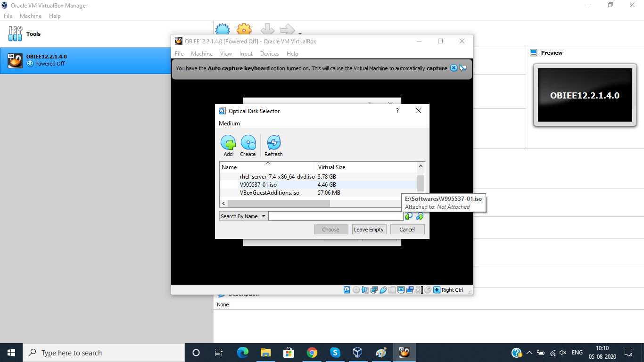Screen dimensions: 644x362
Task: Cancel the Optical Disk Selector
Action: tap(407, 229)
